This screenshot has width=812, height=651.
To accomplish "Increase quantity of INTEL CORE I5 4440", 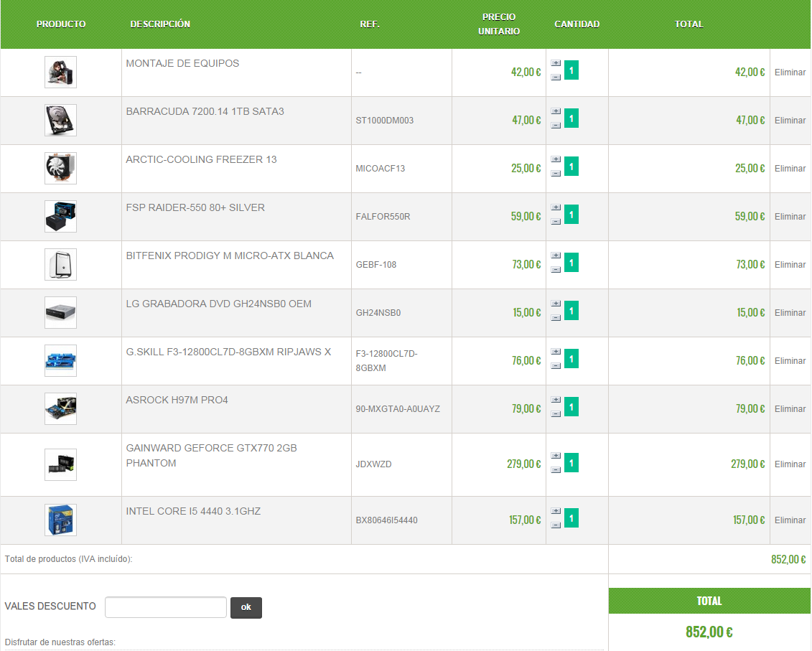I will pos(556,512).
